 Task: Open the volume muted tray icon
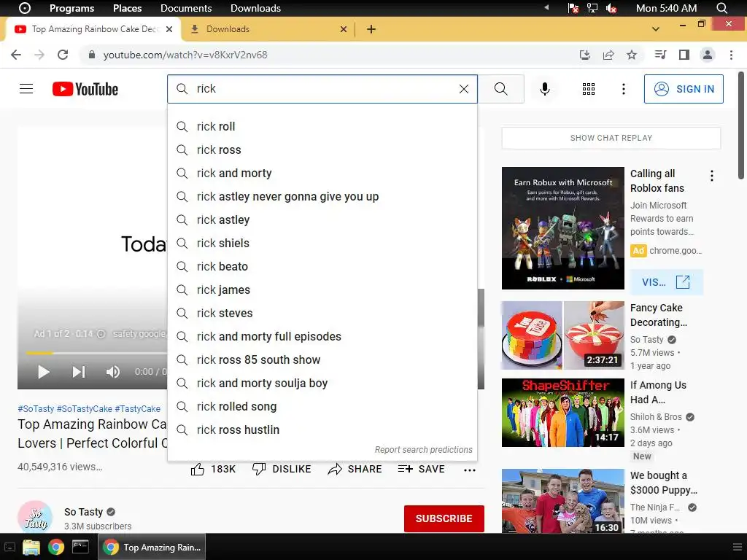pyautogui.click(x=611, y=8)
